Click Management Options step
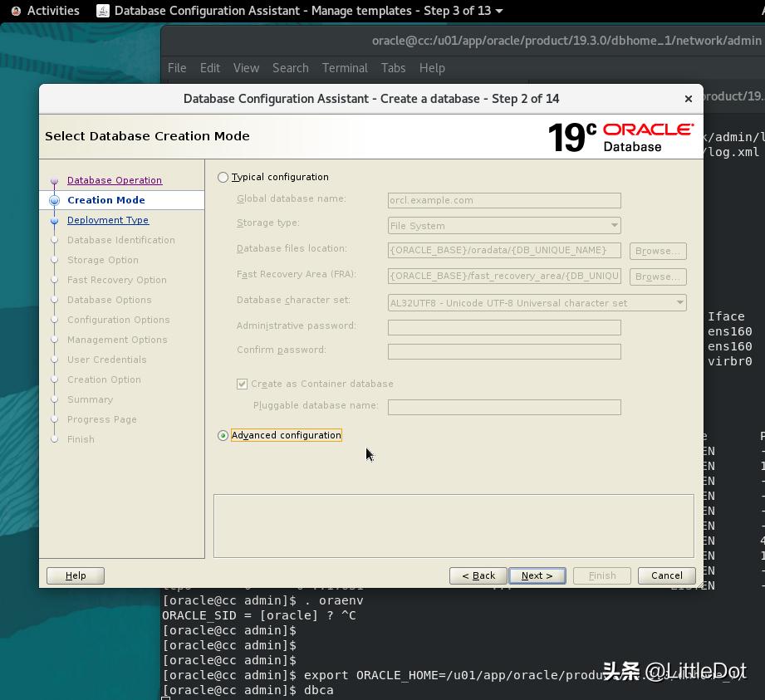Screen dimensions: 765x700 (x=117, y=340)
